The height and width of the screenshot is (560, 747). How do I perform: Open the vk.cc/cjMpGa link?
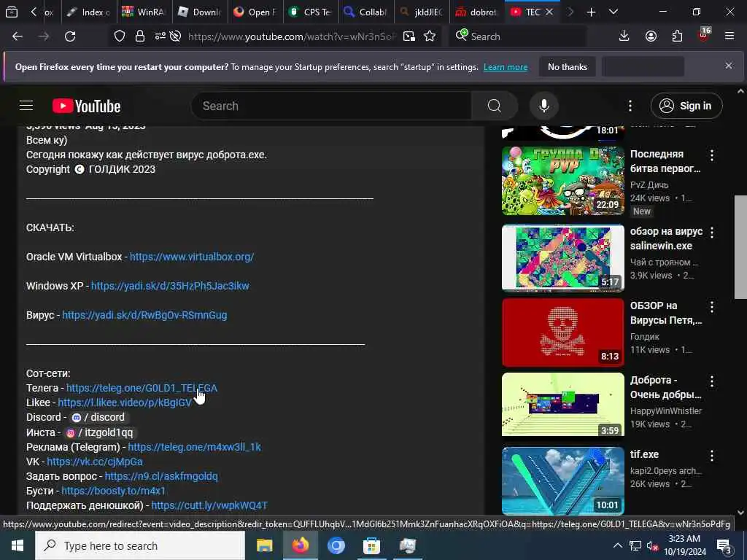pos(94,462)
